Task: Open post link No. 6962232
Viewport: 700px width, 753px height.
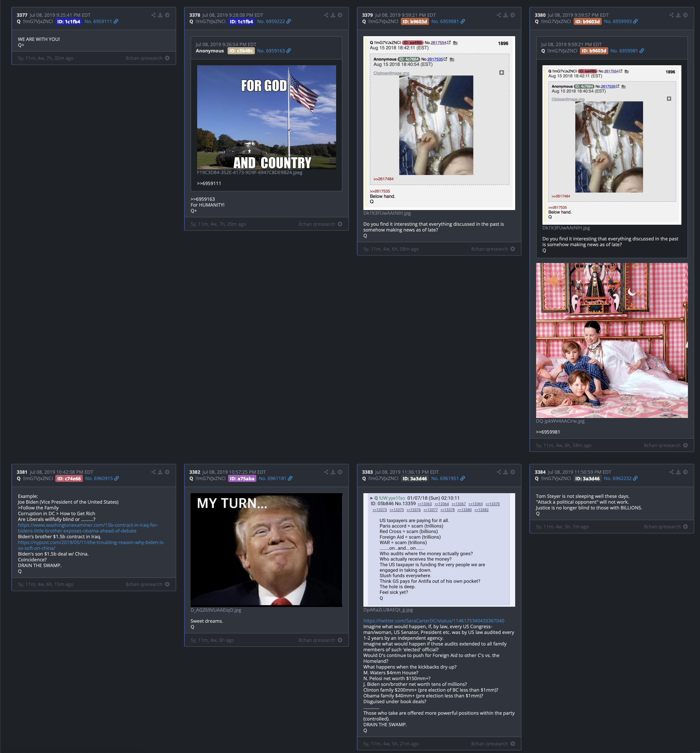Action: (x=621, y=478)
